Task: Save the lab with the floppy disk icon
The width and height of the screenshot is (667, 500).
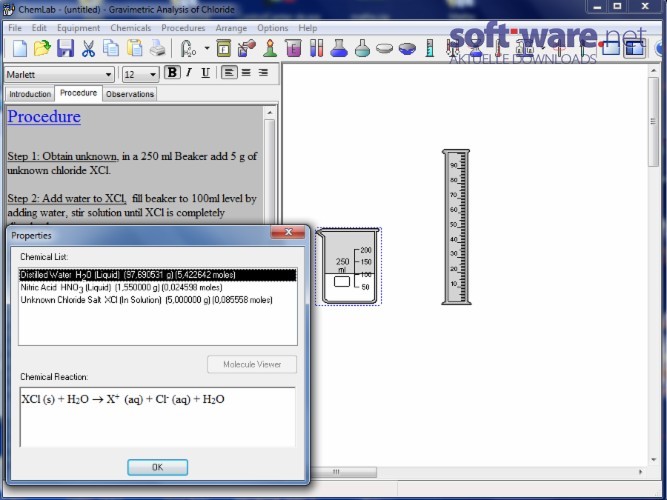Action: [65, 48]
